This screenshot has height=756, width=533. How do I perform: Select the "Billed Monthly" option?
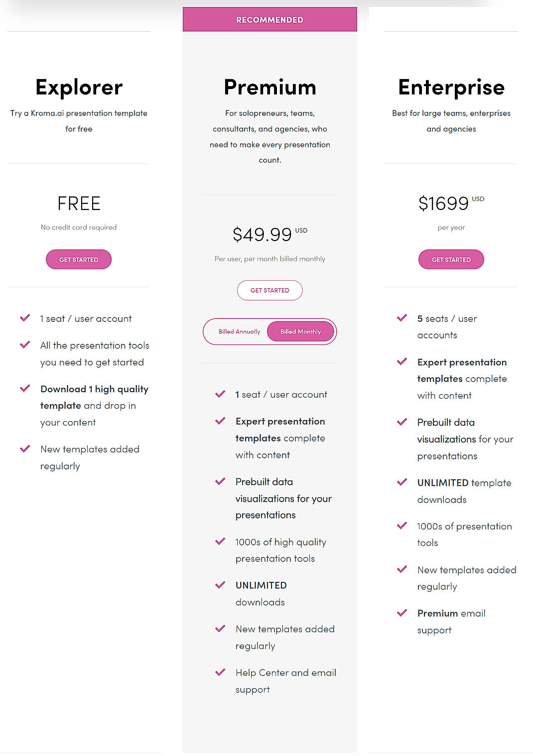point(301,331)
